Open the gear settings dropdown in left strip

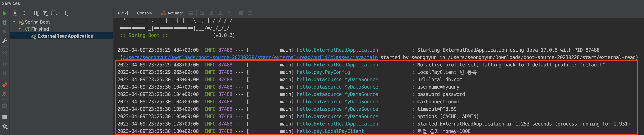click(5, 126)
